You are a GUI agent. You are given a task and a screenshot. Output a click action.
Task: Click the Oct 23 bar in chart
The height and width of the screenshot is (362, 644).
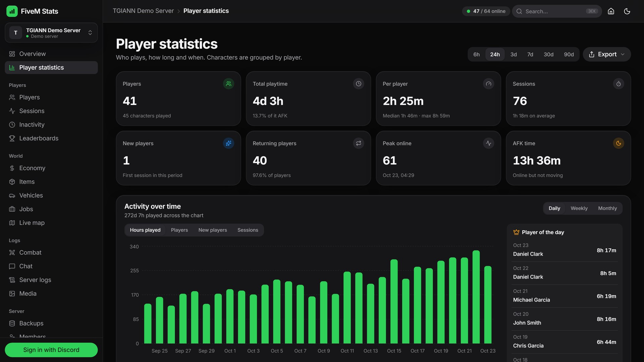pyautogui.click(x=488, y=305)
